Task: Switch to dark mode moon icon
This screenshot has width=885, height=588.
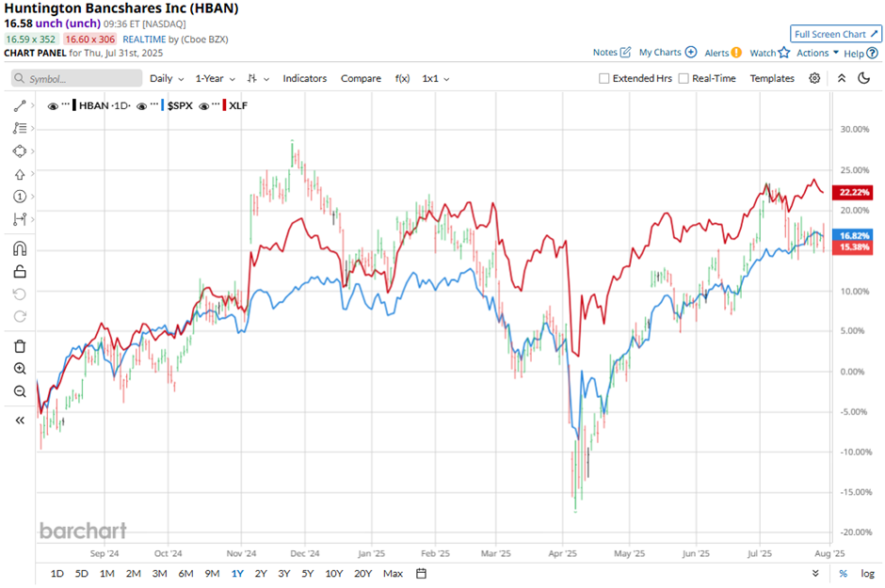Action: pyautogui.click(x=864, y=78)
